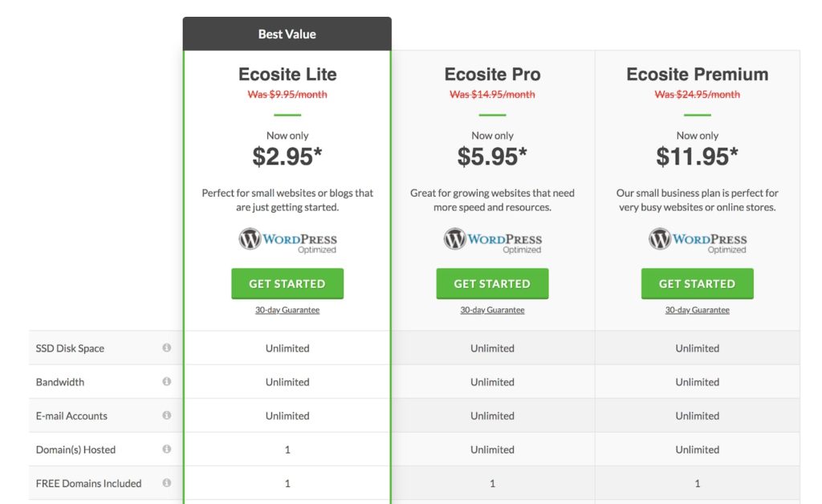
Task: Follow the Ecosite Premium 30-day Guarantee link
Action: (698, 310)
